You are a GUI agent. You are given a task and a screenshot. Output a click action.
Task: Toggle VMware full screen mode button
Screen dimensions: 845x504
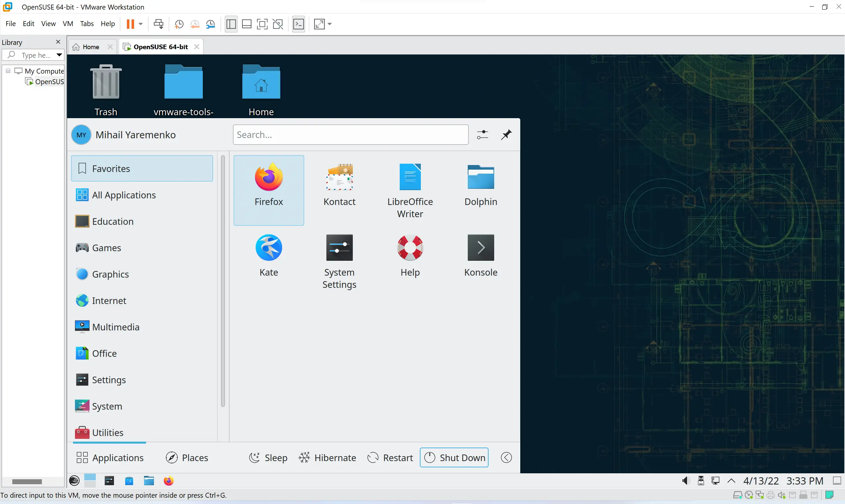(262, 24)
